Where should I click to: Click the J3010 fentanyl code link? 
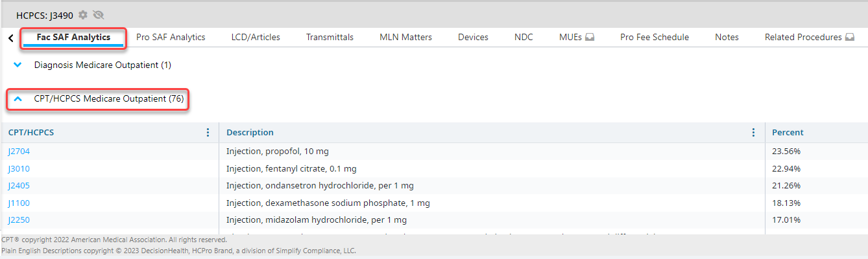(19, 169)
